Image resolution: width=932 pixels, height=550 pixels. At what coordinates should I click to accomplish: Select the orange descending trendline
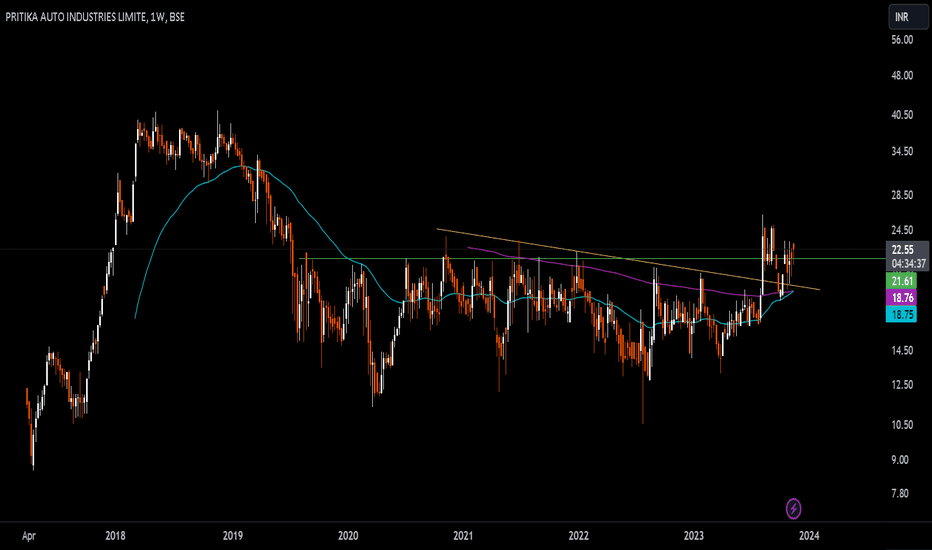pyautogui.click(x=628, y=259)
